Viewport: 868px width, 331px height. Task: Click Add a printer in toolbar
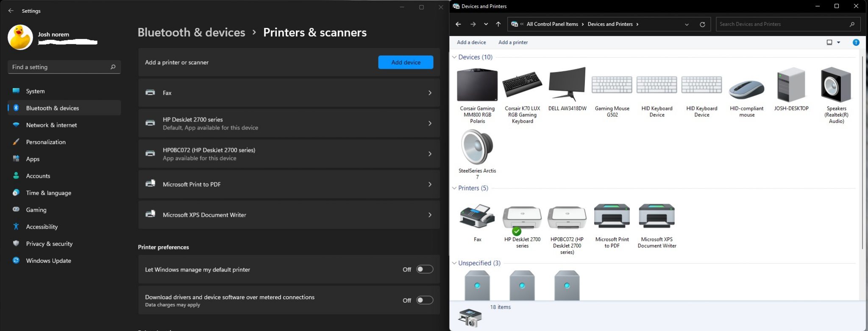point(513,42)
